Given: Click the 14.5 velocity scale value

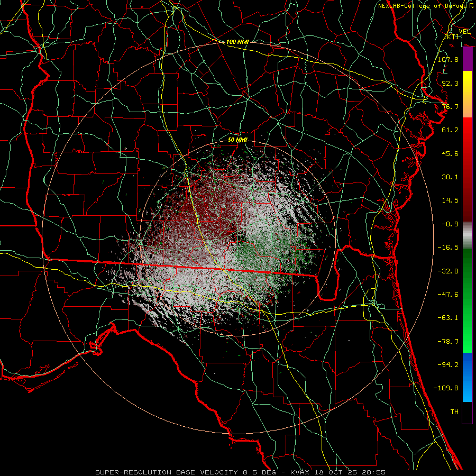Looking at the screenshot, I should coord(450,200).
